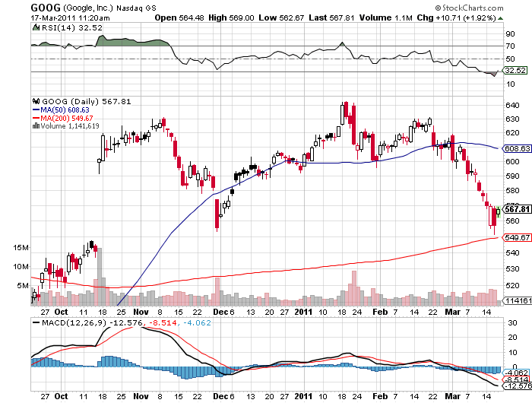Screen dimensions: 532x403
Task: Select the Low 562.67 value
Action: click(281, 17)
